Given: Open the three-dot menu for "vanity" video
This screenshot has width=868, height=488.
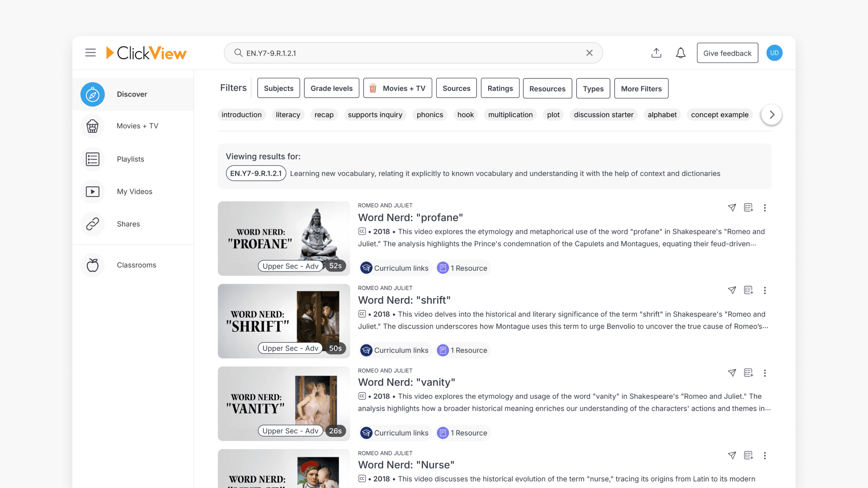Looking at the screenshot, I should tap(765, 373).
